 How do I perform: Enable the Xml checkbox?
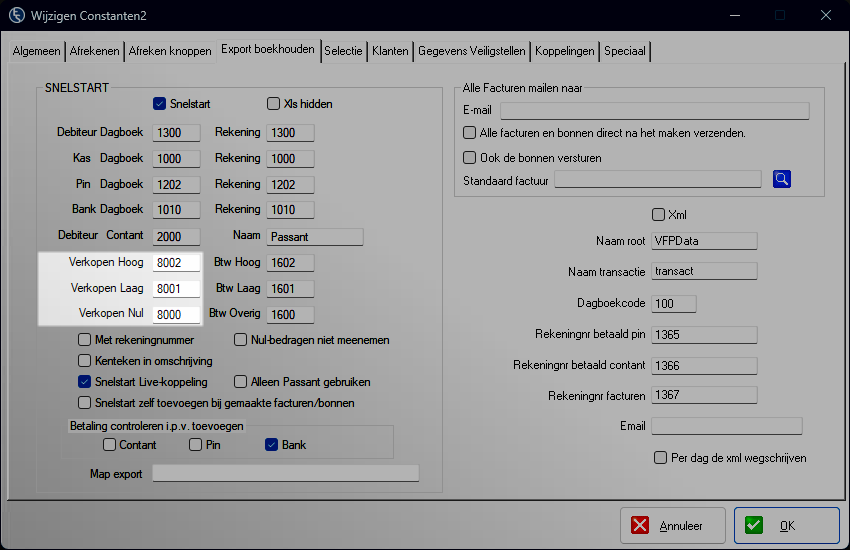[x=658, y=215]
